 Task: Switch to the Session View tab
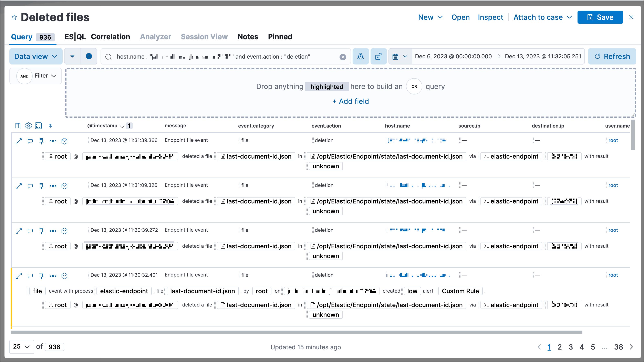click(x=204, y=37)
